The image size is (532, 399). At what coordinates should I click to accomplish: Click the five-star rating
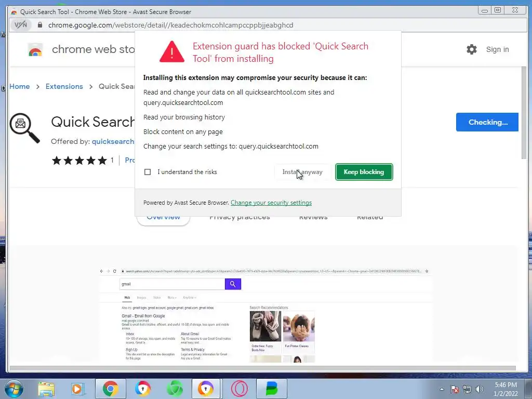[79, 161]
